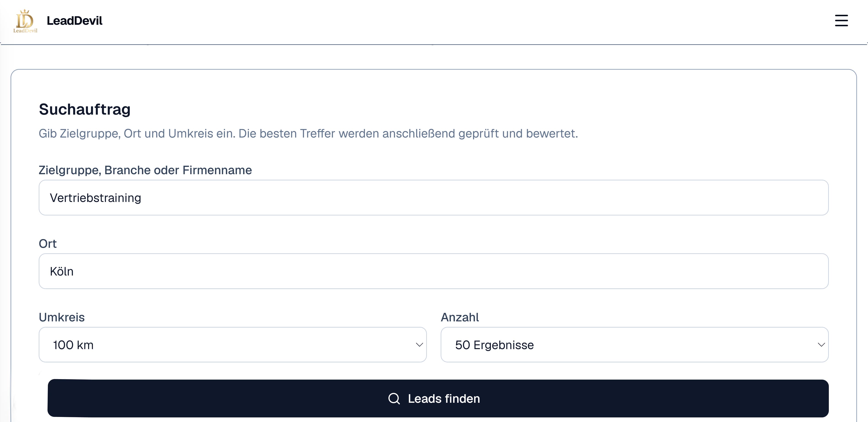Select the 100 km value text
This screenshot has width=868, height=422.
pos(73,345)
